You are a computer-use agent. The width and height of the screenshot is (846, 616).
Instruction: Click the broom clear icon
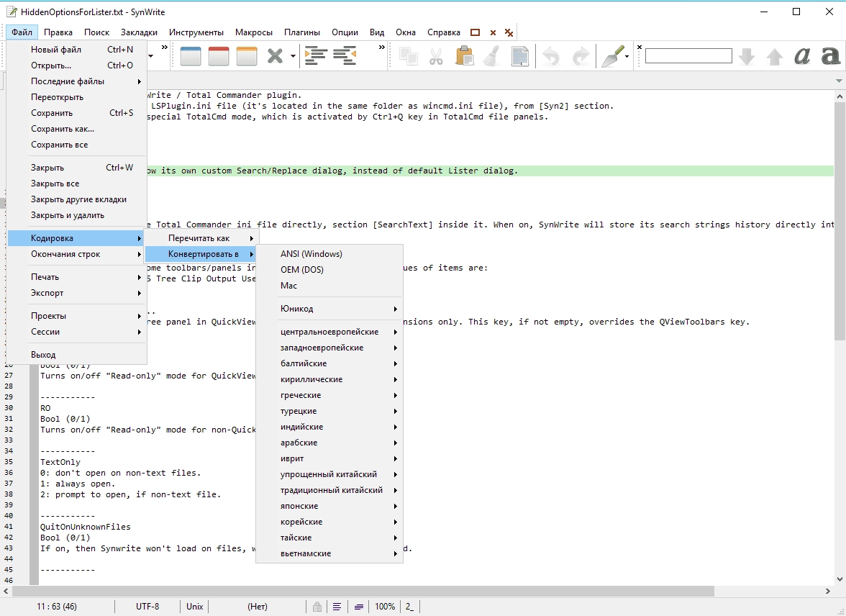coord(491,56)
